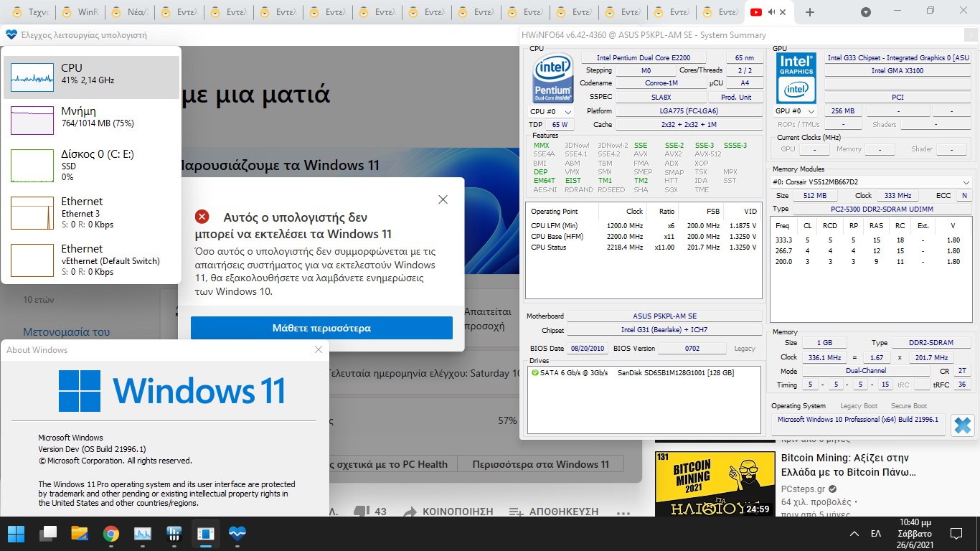Select the CPU Status row in the clock table
The width and height of the screenshot is (980, 551).
pos(644,247)
